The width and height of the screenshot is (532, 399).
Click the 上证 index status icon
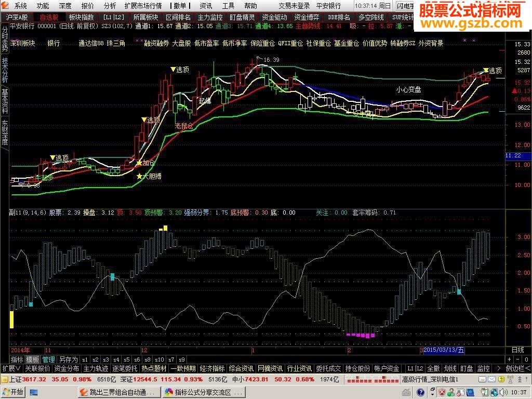tap(4, 379)
